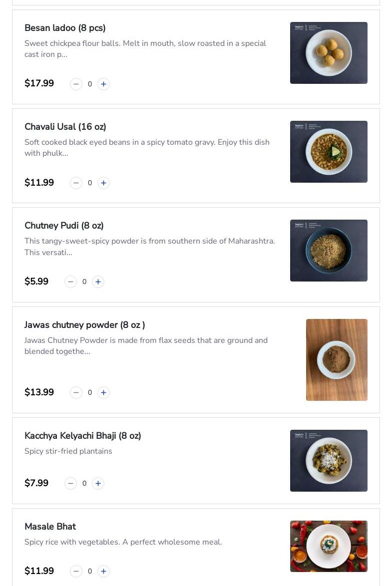Increase Masale Bhat quantity with plus
This screenshot has height=586, width=392.
point(103,571)
